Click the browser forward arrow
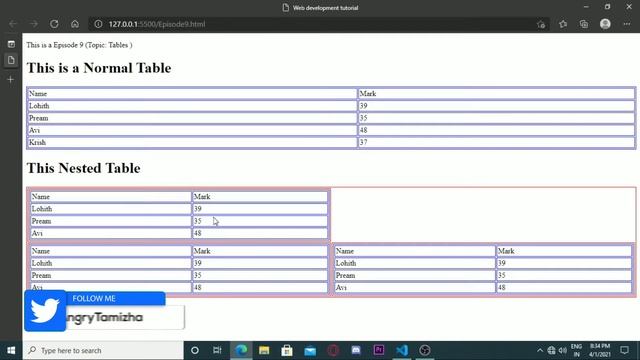This screenshot has height=360, width=640. [33, 24]
